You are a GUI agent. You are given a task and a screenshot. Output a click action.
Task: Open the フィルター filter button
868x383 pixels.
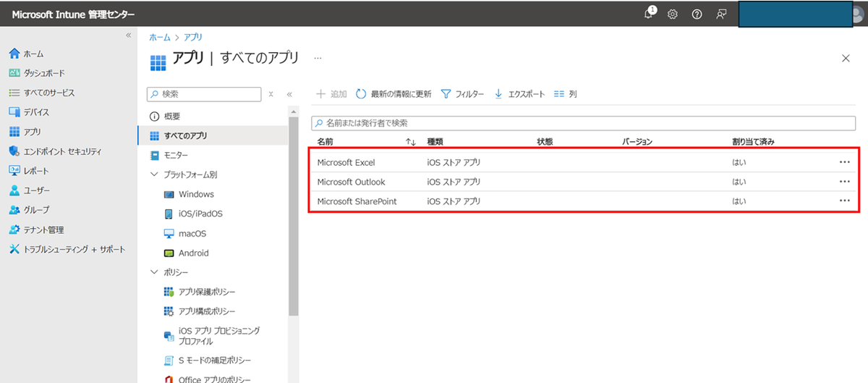pyautogui.click(x=462, y=94)
